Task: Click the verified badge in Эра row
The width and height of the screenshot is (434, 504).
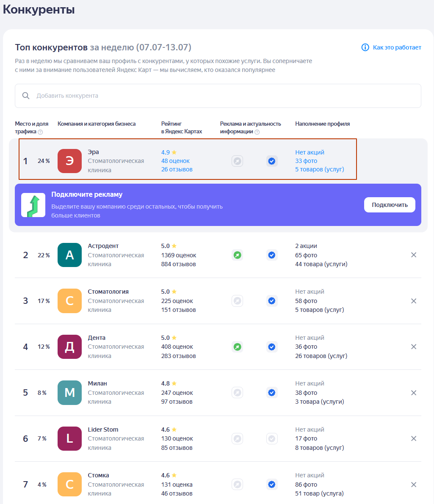Action: coord(272,161)
